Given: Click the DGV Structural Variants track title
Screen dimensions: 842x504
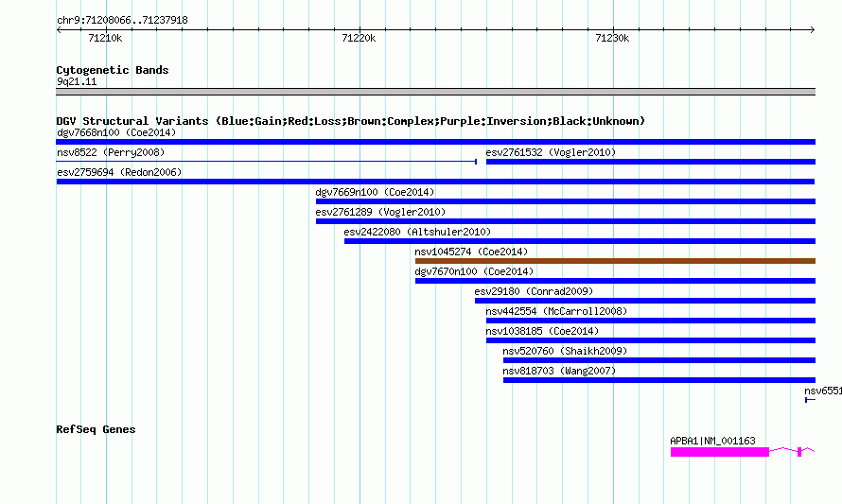Looking at the screenshot, I should coord(351,121).
